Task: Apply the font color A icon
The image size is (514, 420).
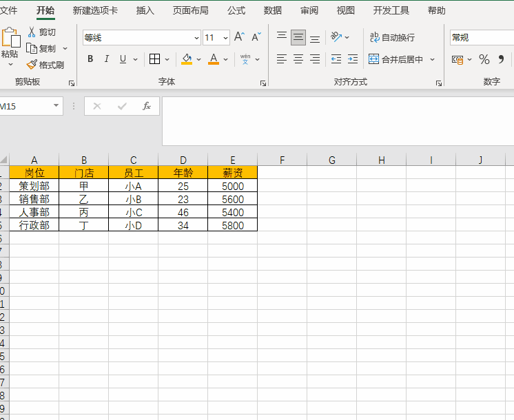Action: pos(214,59)
